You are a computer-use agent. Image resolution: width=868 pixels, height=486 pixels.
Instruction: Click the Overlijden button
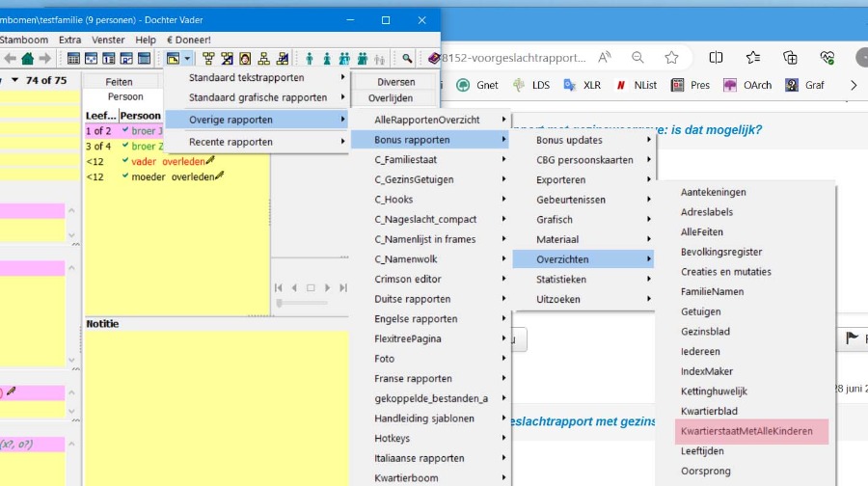click(x=391, y=98)
